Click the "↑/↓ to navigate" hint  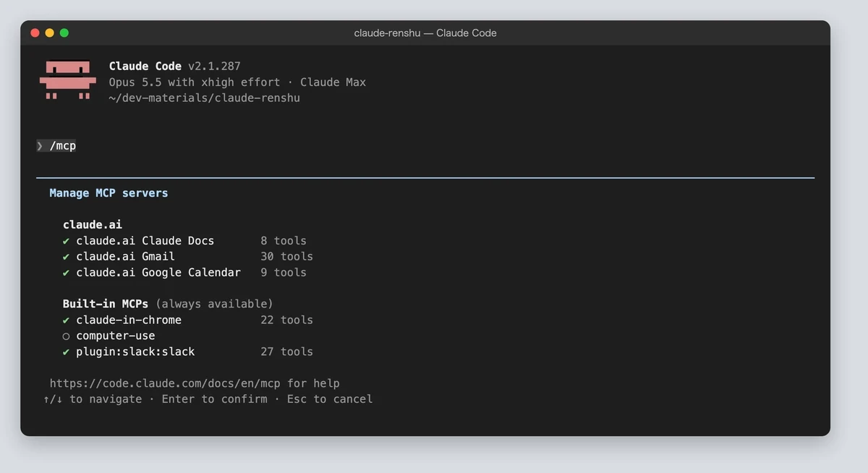click(93, 399)
